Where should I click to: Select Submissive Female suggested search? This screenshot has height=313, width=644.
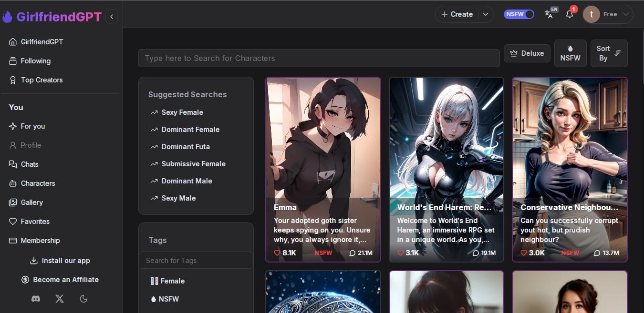188,164
